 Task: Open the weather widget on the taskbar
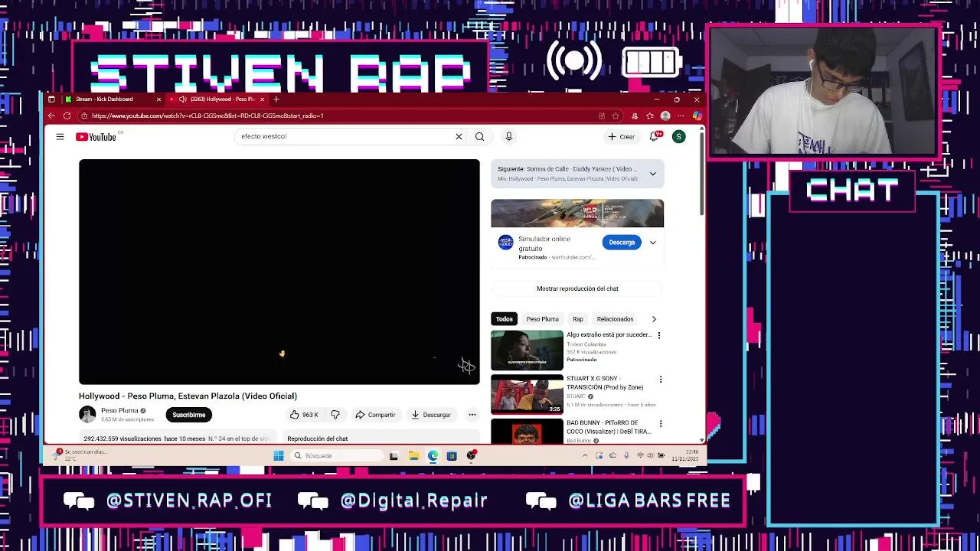pos(80,455)
